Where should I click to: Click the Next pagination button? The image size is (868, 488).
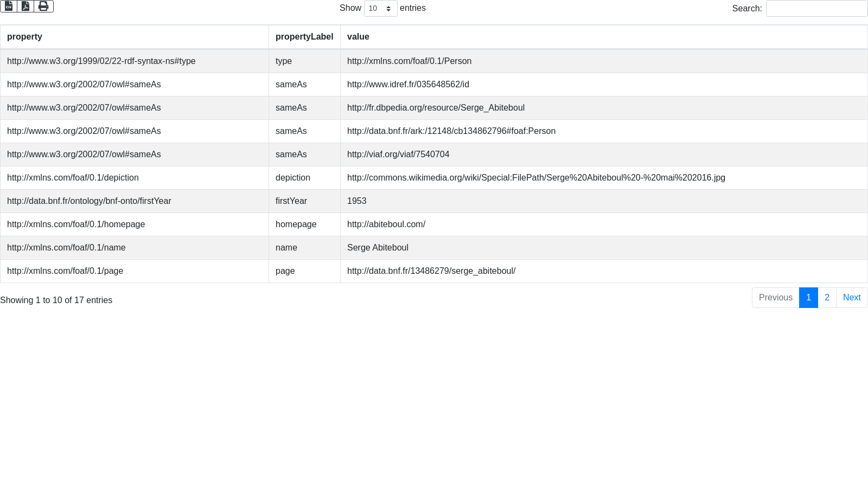point(851,298)
